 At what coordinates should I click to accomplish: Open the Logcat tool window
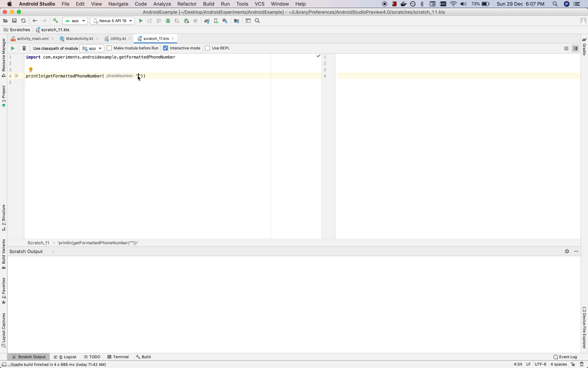pos(65,357)
